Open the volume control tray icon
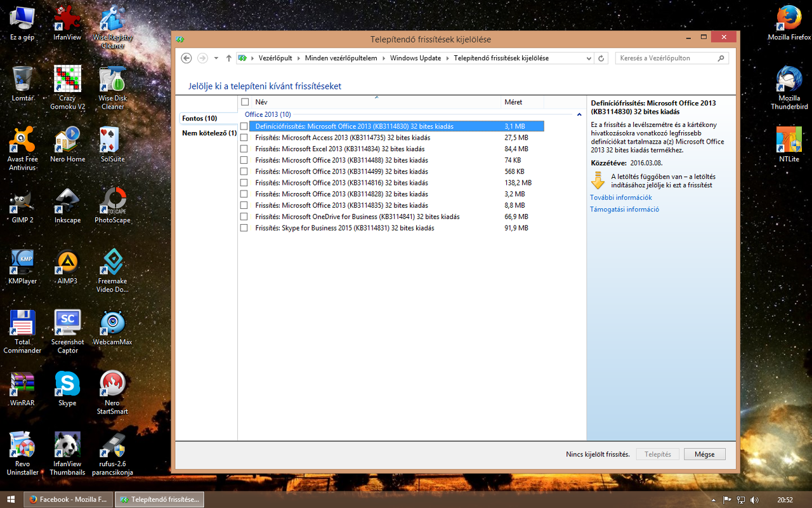Screen dimensions: 812x508 (x=753, y=500)
